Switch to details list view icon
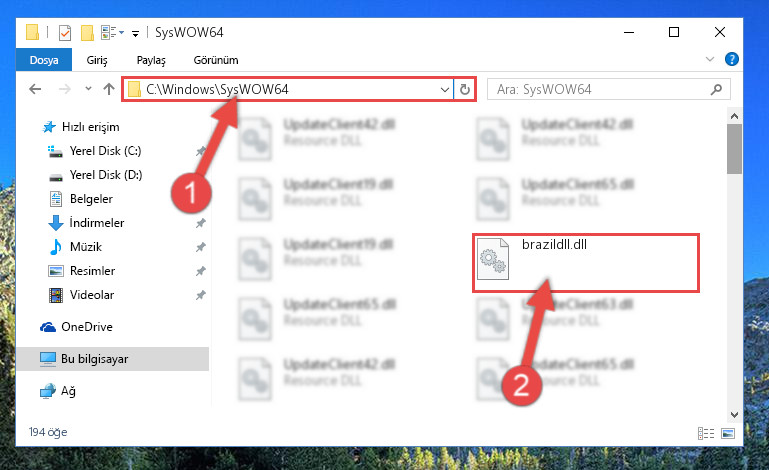 [x=706, y=433]
